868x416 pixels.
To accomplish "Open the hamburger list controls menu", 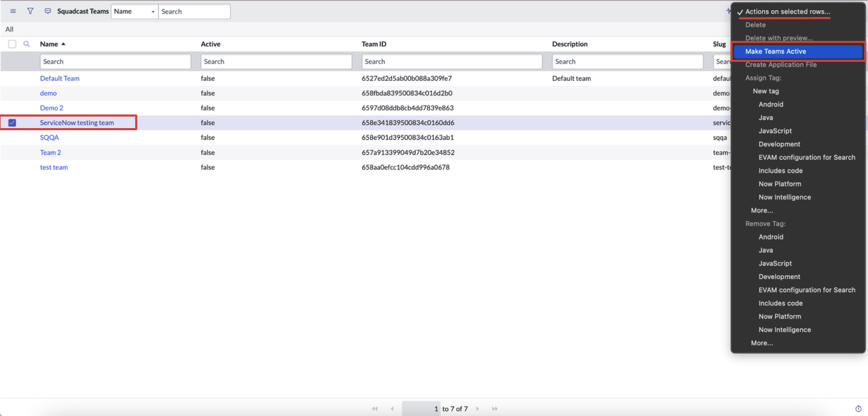I will pyautogui.click(x=13, y=11).
